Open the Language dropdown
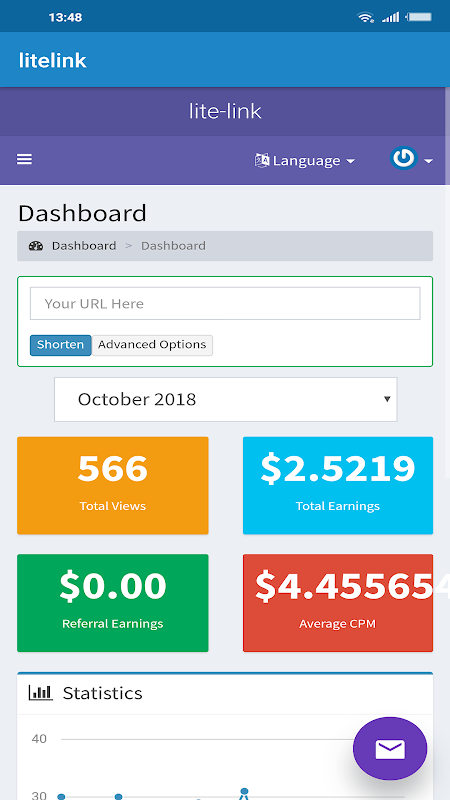Image resolution: width=450 pixels, height=800 pixels. 304,161
